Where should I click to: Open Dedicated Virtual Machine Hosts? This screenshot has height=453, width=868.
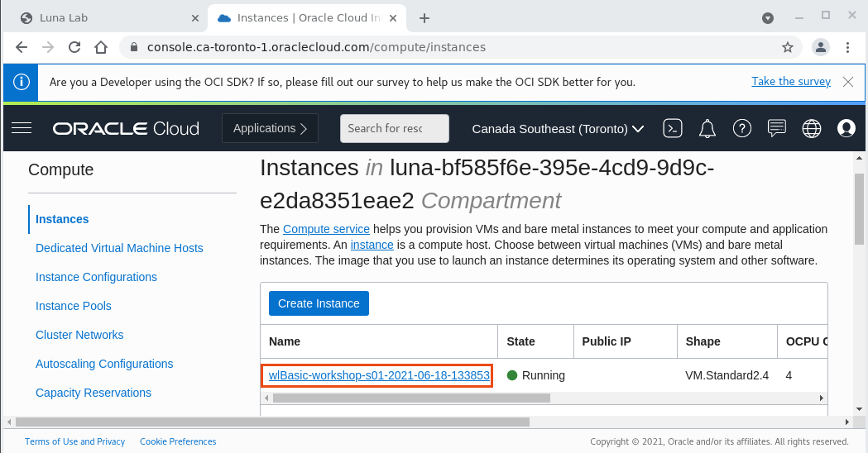[x=119, y=248]
